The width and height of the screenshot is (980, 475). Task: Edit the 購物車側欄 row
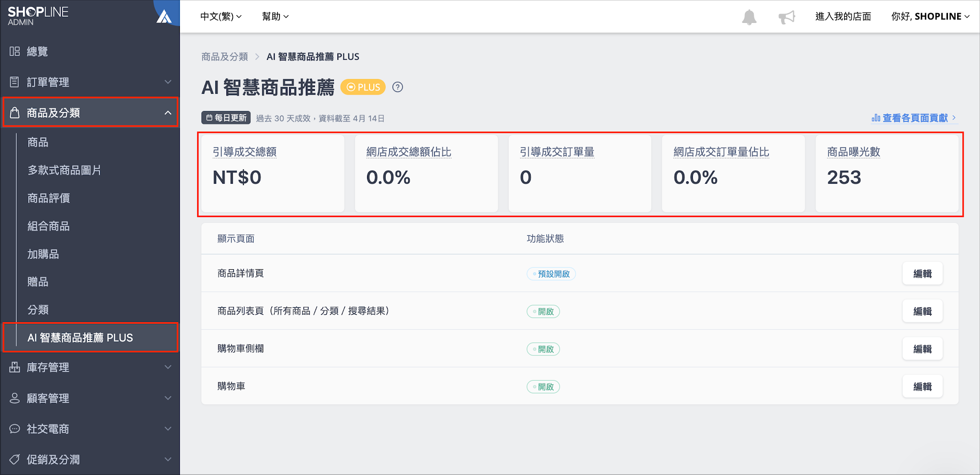point(922,349)
